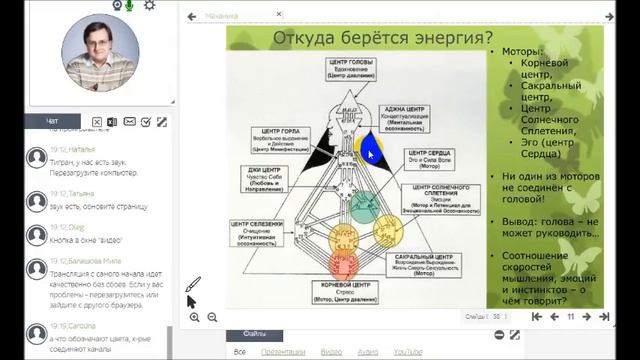
Task: Select the name Наталья in chat
Action: pos(82,149)
